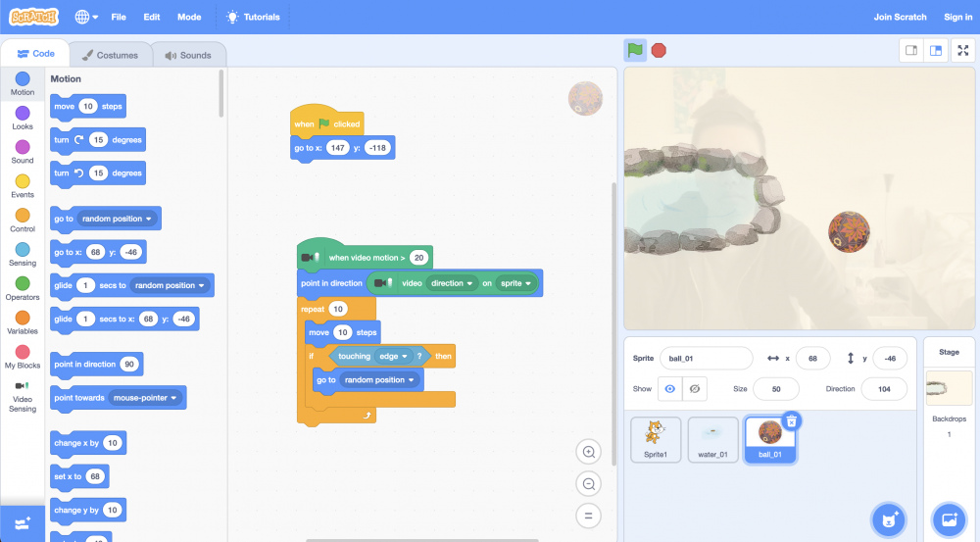
Task: Select the My Blocks category
Action: pyautogui.click(x=23, y=357)
